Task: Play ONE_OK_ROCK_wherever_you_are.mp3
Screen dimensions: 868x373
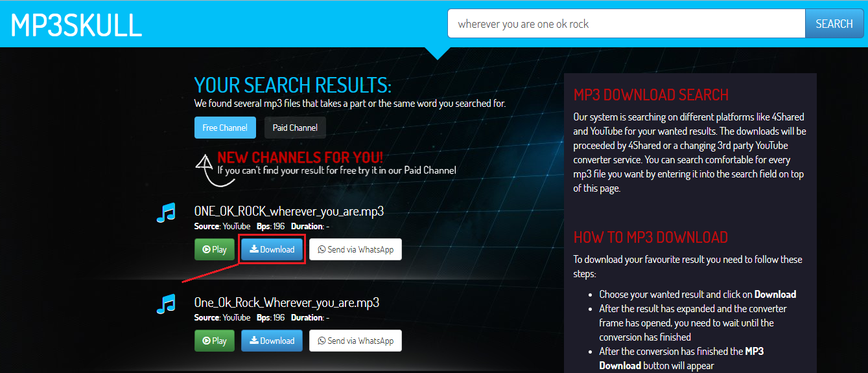Action: (215, 249)
